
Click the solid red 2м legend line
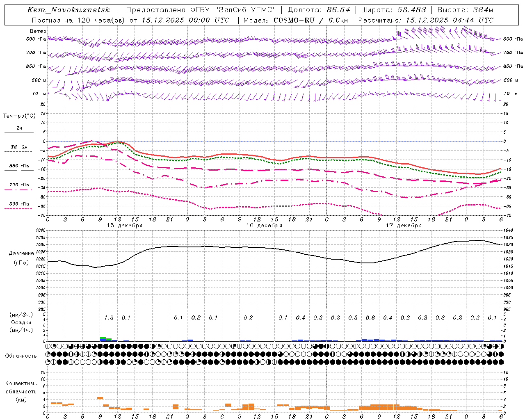coord(19,132)
